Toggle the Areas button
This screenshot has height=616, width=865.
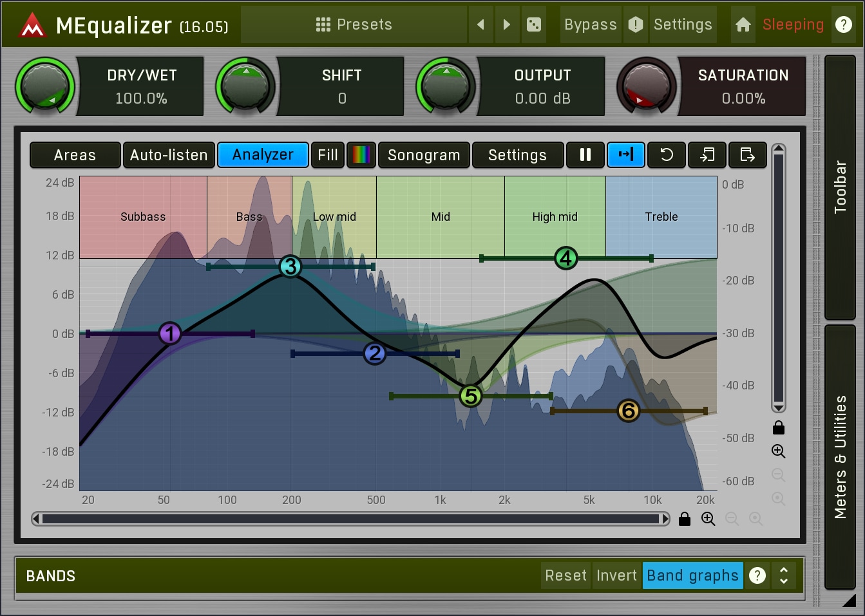point(75,155)
